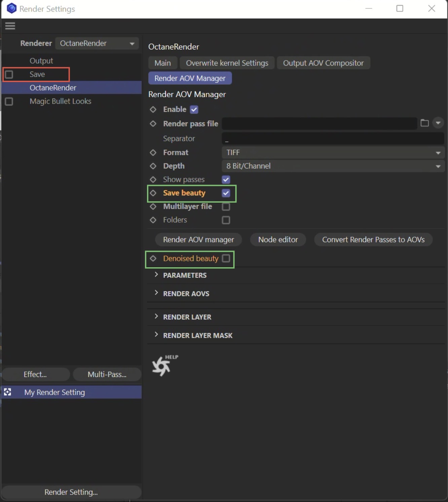This screenshot has height=502, width=448.
Task: Switch to the Overwrite kernel Settings tab
Action: click(x=227, y=63)
